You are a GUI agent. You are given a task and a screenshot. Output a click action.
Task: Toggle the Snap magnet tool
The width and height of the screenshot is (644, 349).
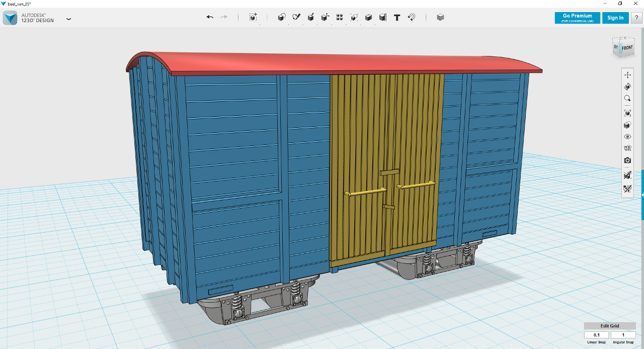412,17
